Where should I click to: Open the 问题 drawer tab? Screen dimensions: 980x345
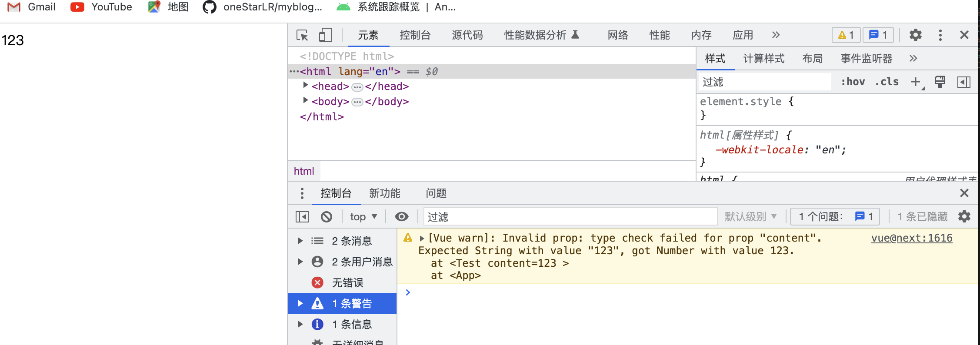[436, 193]
